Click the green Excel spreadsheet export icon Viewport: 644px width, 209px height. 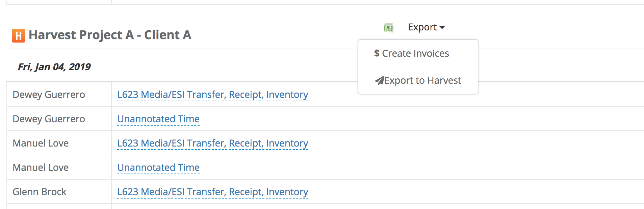(x=389, y=27)
